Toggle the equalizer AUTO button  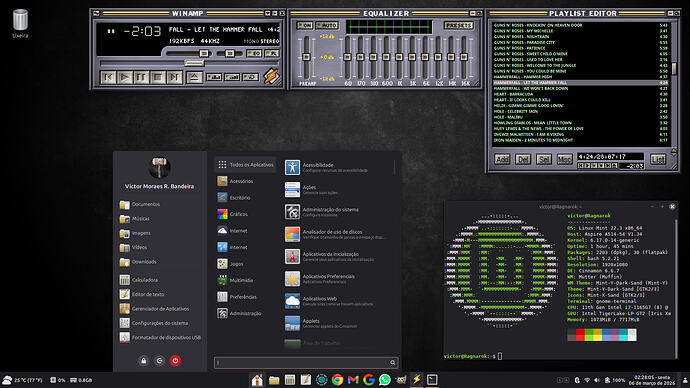(x=327, y=26)
